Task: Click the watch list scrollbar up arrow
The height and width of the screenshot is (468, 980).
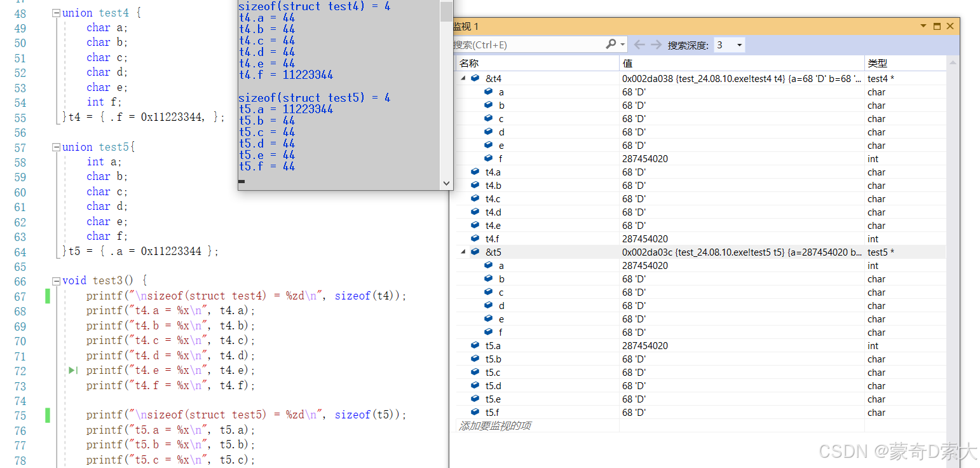Action: pos(953,62)
